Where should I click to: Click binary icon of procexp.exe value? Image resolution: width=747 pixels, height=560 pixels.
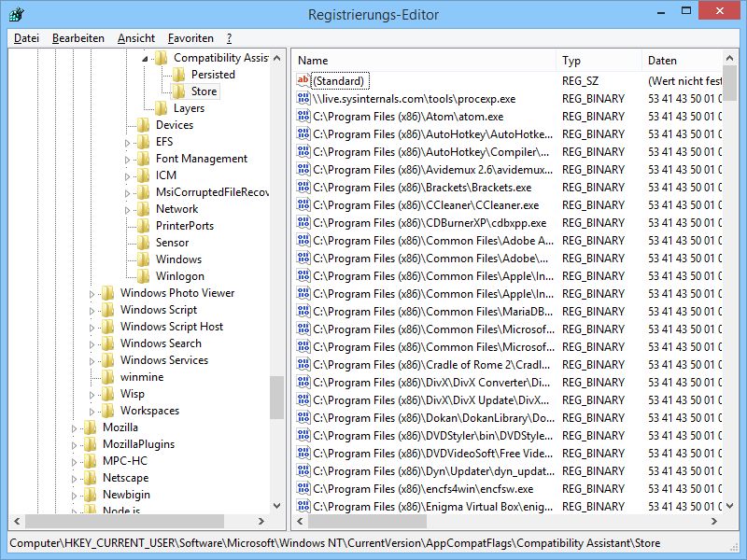(x=303, y=99)
